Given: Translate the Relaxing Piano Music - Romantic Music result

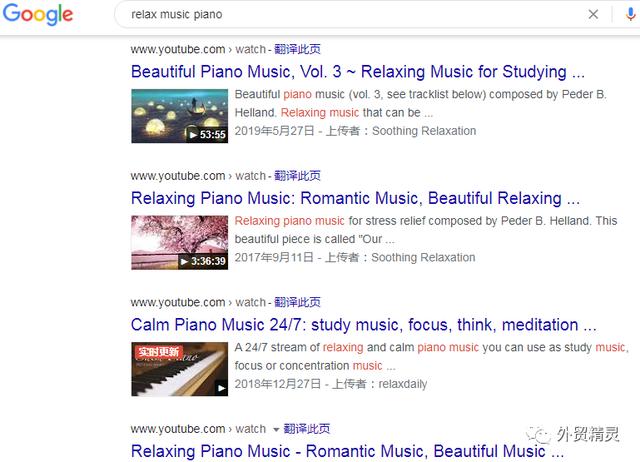Looking at the screenshot, I should (307, 429).
